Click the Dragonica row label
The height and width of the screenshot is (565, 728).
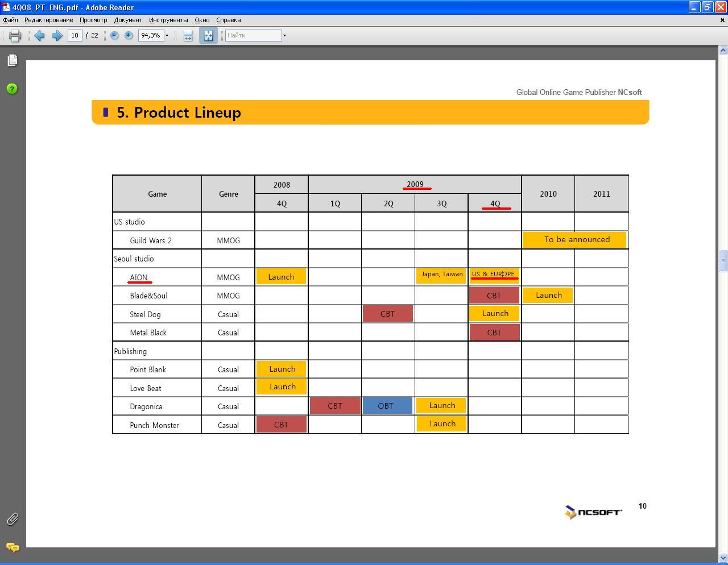click(x=146, y=406)
